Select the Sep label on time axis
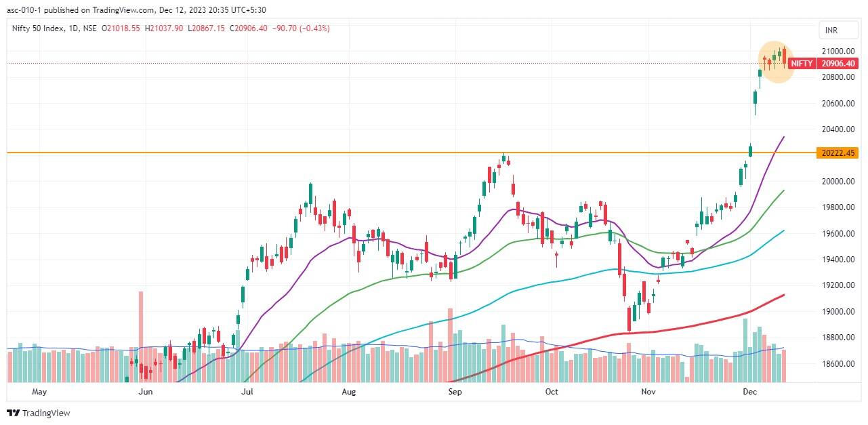Screen dimensions: 868x425 click(455, 392)
